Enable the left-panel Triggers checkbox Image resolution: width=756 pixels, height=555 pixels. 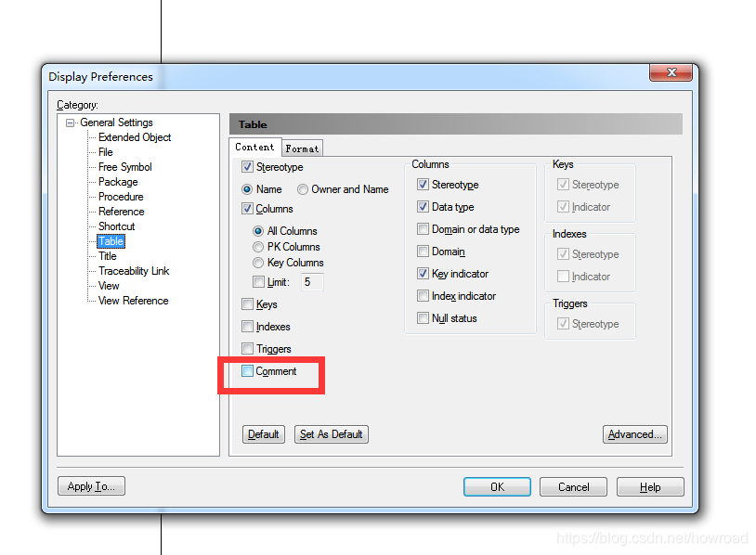click(x=247, y=348)
